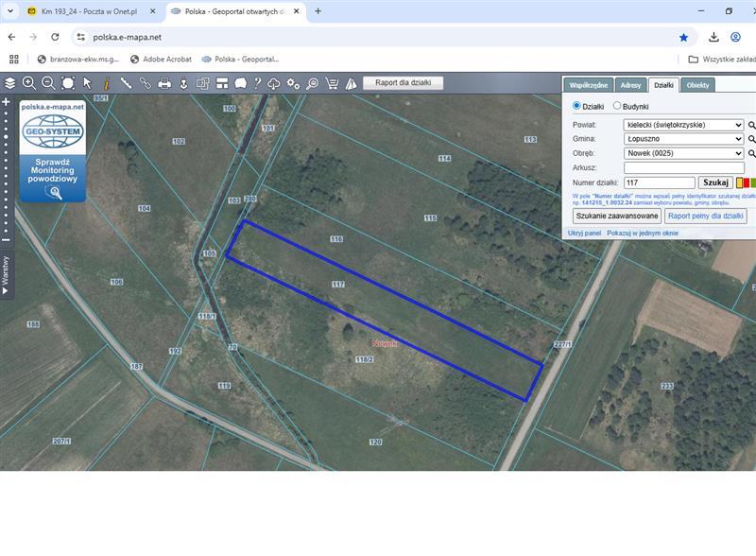Viewport: 756px width, 556px height.
Task: Select the Budynki radio button
Action: coord(617,106)
